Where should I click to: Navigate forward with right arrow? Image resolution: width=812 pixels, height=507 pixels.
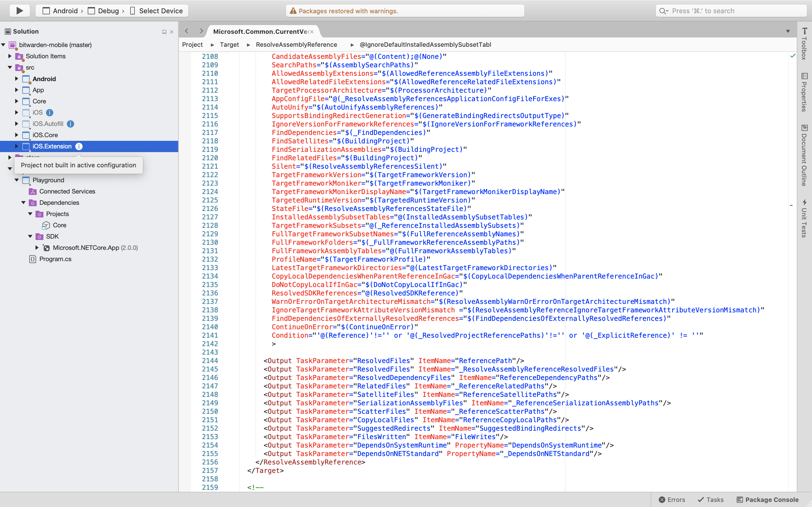pos(201,31)
